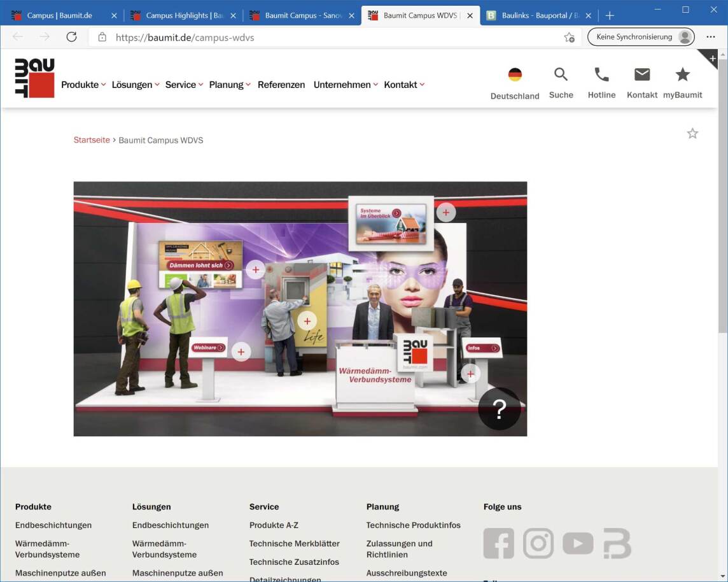Screen dimensions: 728x582
Task: Switch to Baumit Campus - Sanova tab
Action: tap(303, 15)
